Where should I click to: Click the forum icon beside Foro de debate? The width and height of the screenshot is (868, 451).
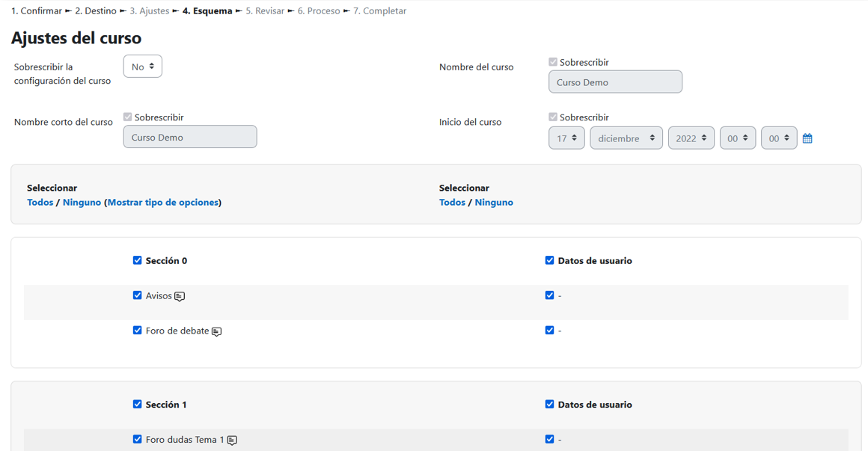(216, 331)
